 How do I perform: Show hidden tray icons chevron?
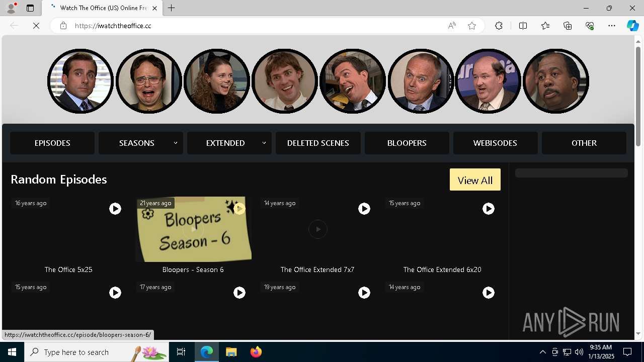point(542,352)
